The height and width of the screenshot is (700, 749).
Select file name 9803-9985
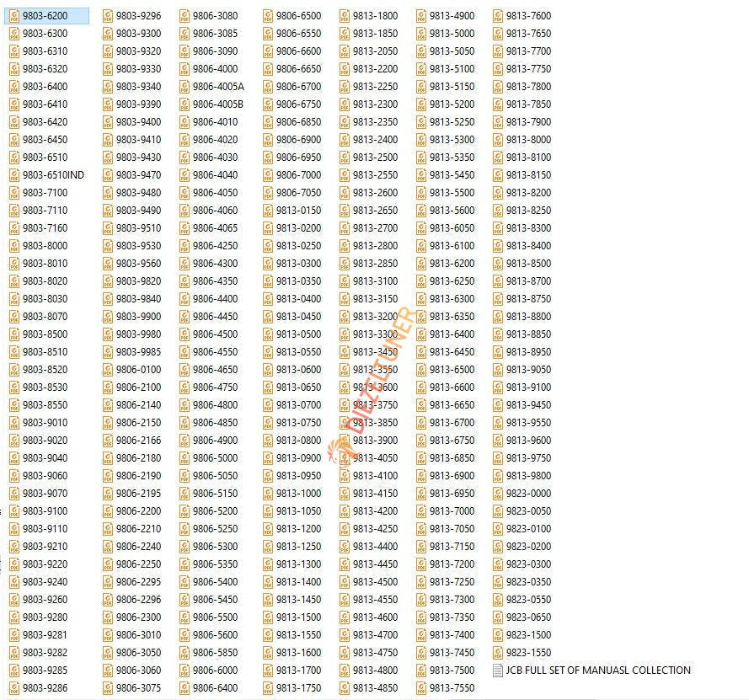click(x=138, y=352)
